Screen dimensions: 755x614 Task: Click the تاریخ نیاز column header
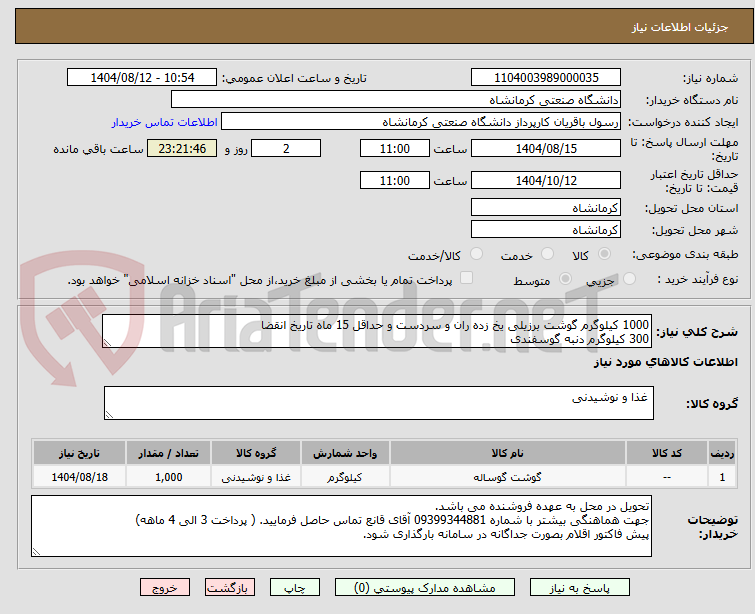(79, 453)
